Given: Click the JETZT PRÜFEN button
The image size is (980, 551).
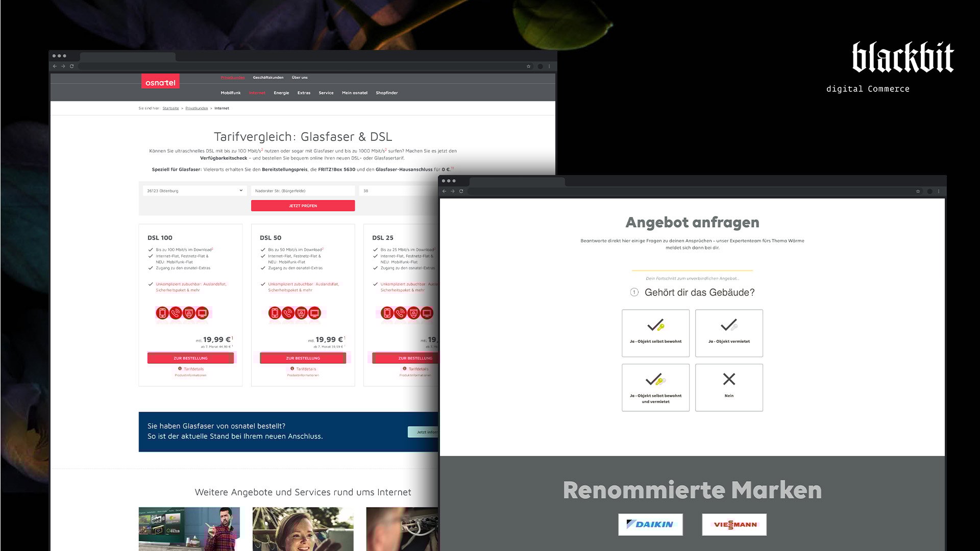Looking at the screenshot, I should (x=303, y=206).
